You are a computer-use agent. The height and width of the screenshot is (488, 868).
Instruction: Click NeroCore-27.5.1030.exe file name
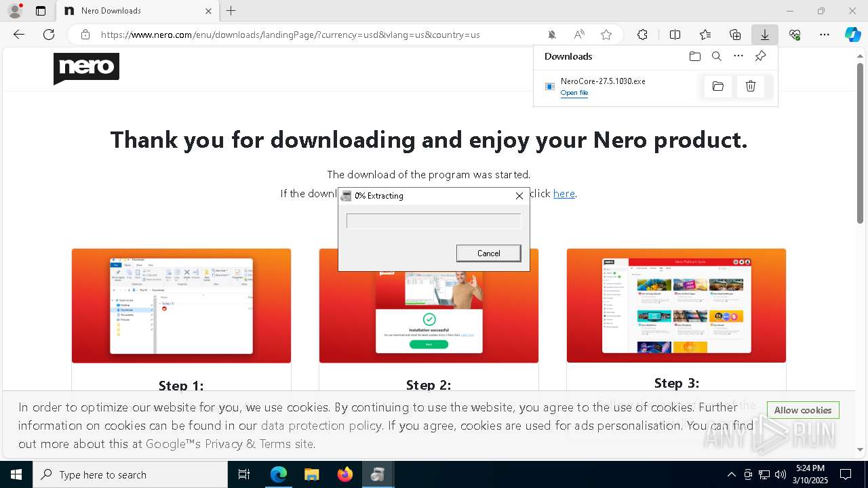point(603,81)
